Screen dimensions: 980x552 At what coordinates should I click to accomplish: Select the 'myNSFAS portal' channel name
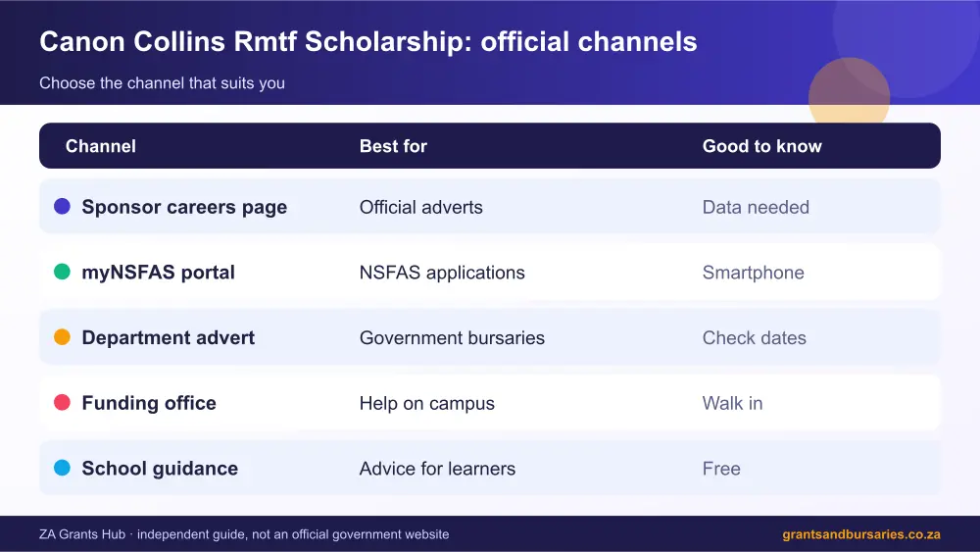point(158,273)
